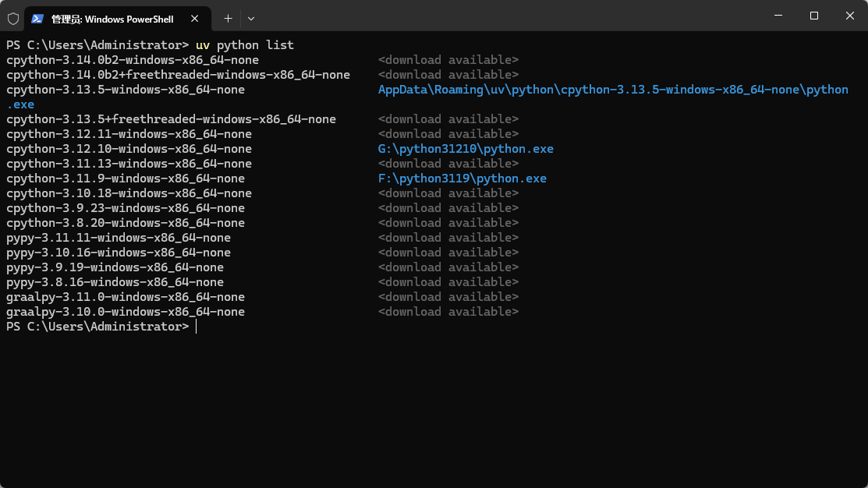This screenshot has height=488, width=868.
Task: Click pypy-3.10.16-windows-x86_64-none entry
Action: point(119,253)
